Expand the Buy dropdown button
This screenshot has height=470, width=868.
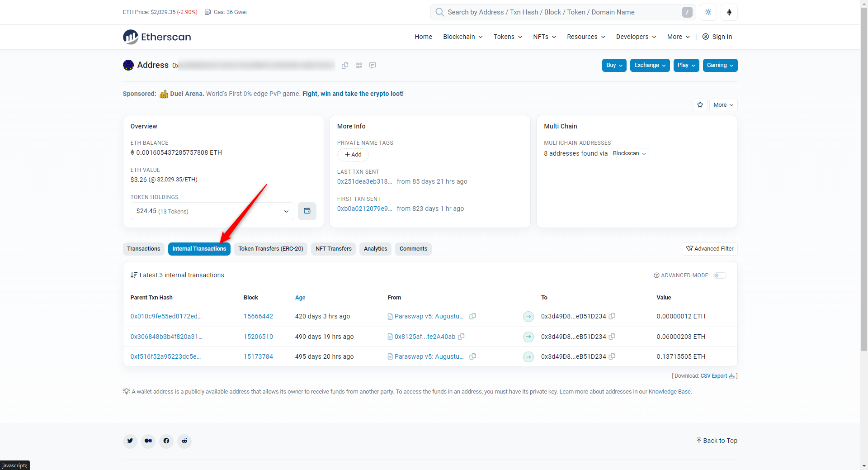point(614,66)
